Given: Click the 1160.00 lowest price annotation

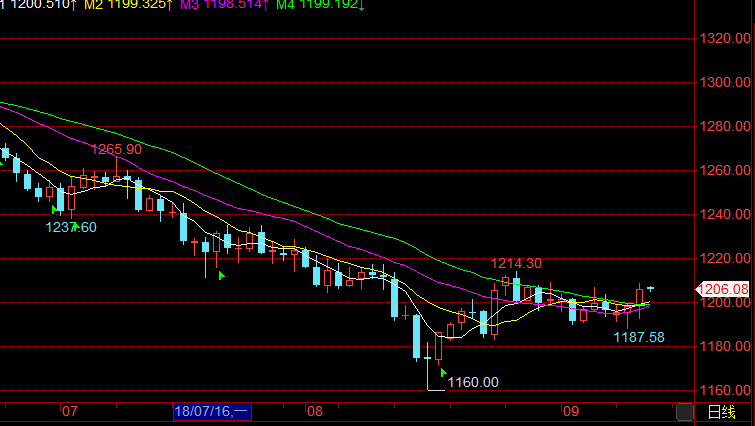Looking at the screenshot, I should click(x=473, y=382).
